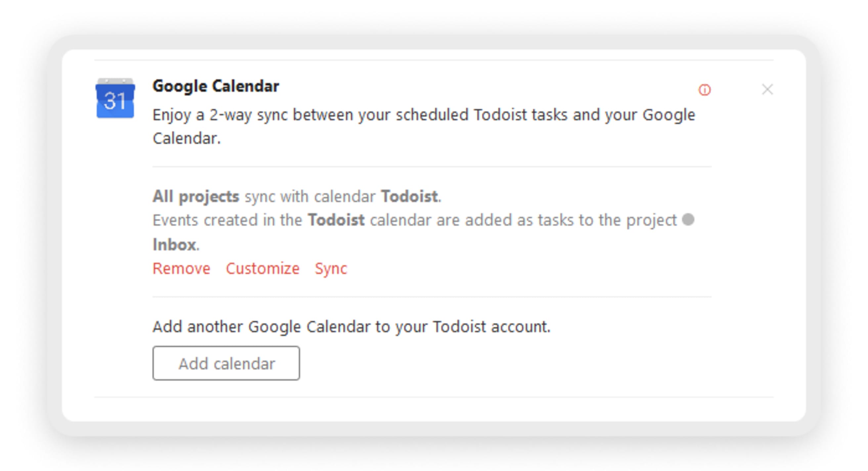Viewport: 868px width, 471px height.
Task: Click the bold Inbox project name
Action: pos(174,245)
